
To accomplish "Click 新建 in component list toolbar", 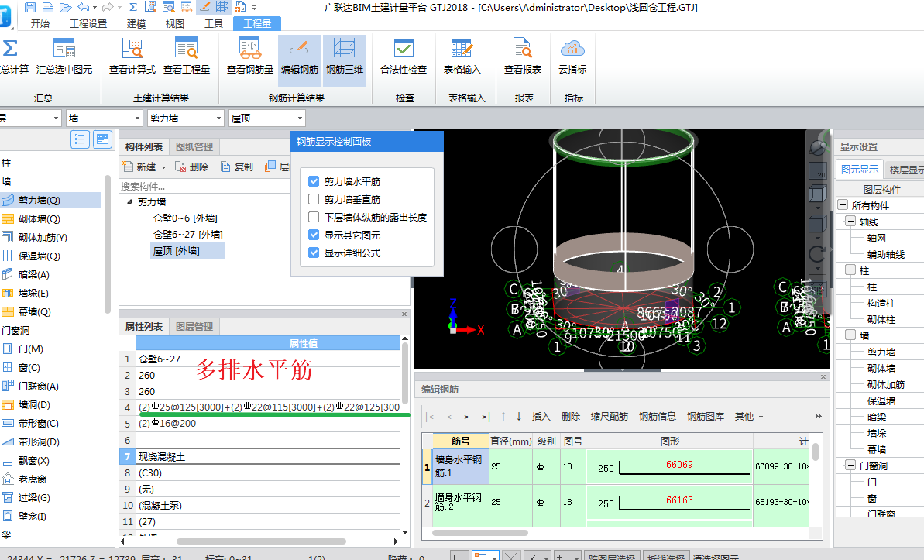I will point(144,167).
